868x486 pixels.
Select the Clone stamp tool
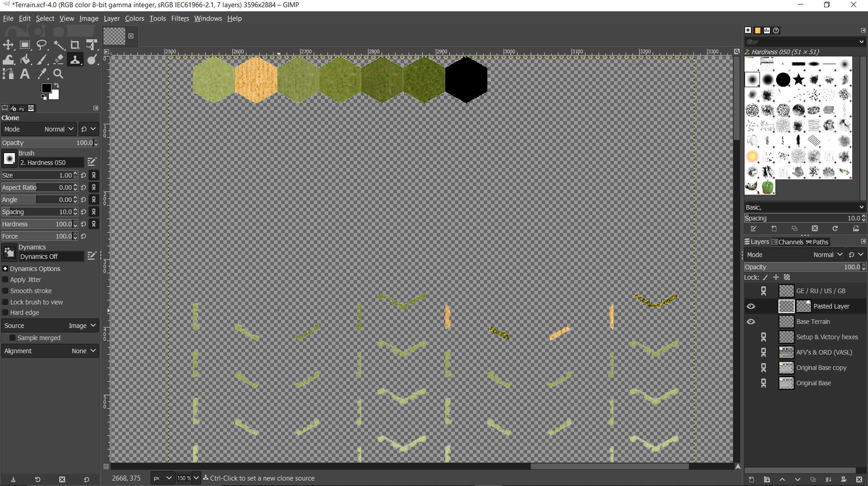pos(75,60)
